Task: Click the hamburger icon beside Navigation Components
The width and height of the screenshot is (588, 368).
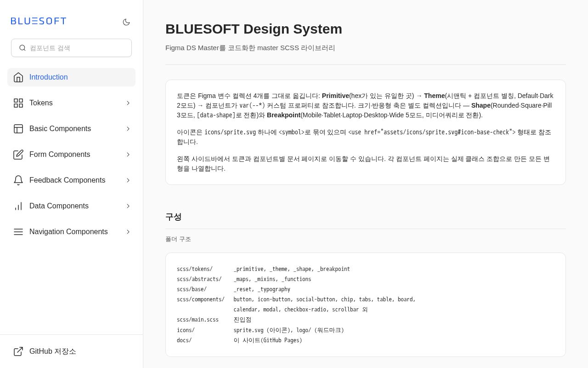Action: click(x=18, y=232)
